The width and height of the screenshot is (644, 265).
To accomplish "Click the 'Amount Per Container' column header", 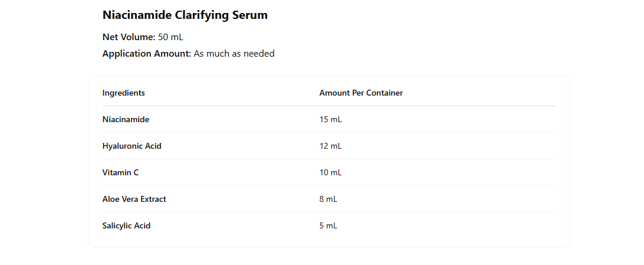I will pos(361,93).
